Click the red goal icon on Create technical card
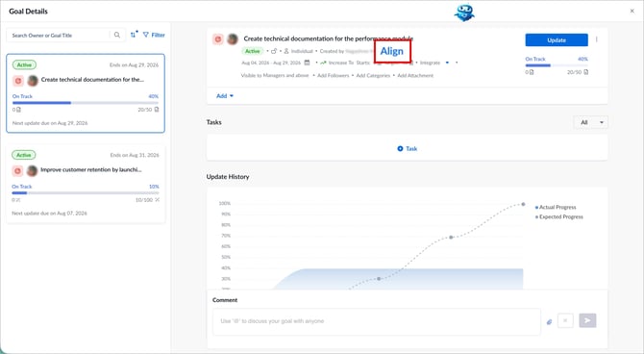Image resolution: width=644 pixels, height=354 pixels. click(18, 81)
